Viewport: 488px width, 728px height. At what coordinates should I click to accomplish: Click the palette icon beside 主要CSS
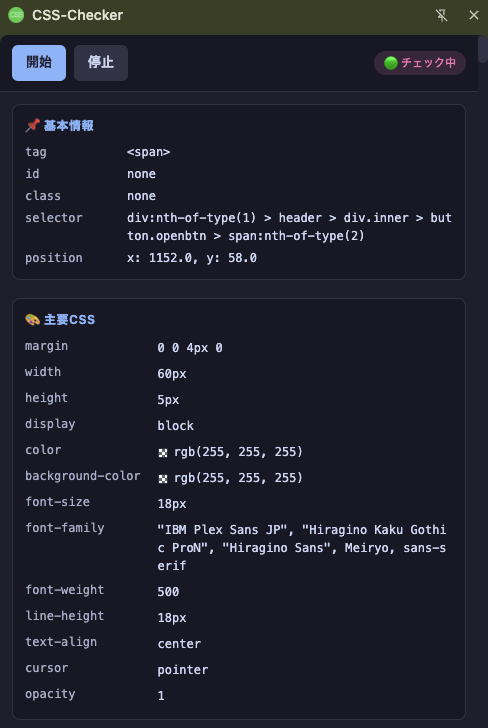(x=33, y=319)
